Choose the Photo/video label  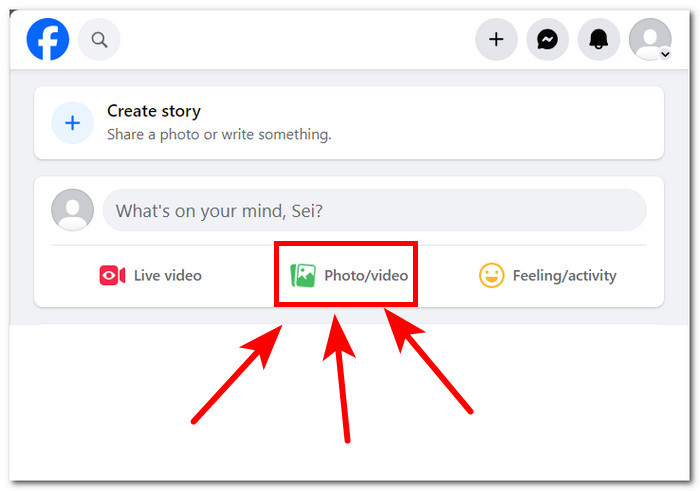coord(366,275)
